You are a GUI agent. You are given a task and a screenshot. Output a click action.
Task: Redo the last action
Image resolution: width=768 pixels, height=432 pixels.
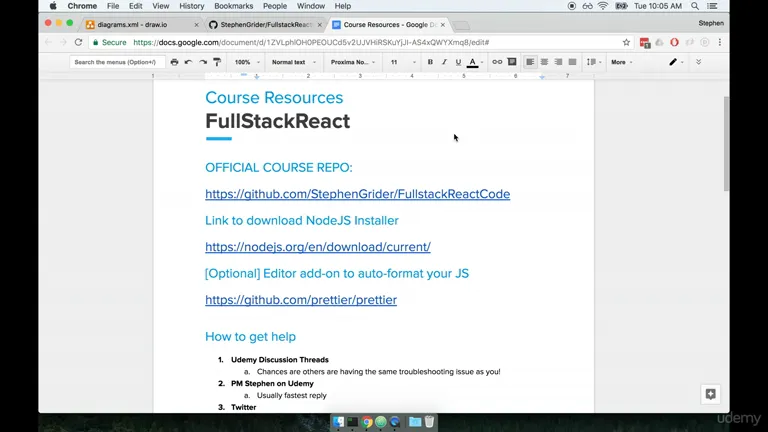[x=203, y=62]
